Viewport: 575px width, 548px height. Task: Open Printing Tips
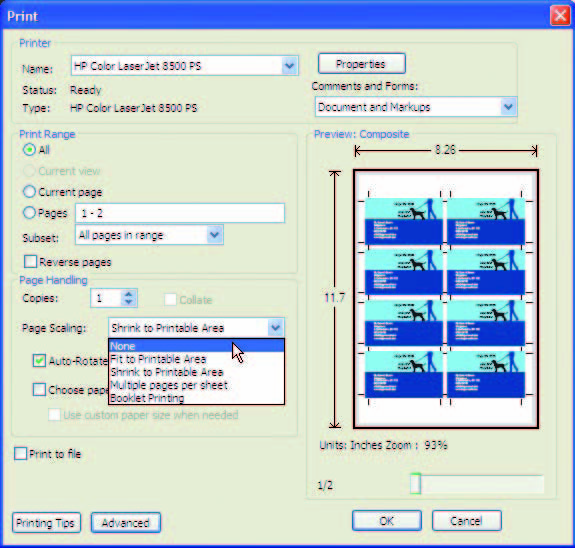pyautogui.click(x=46, y=523)
